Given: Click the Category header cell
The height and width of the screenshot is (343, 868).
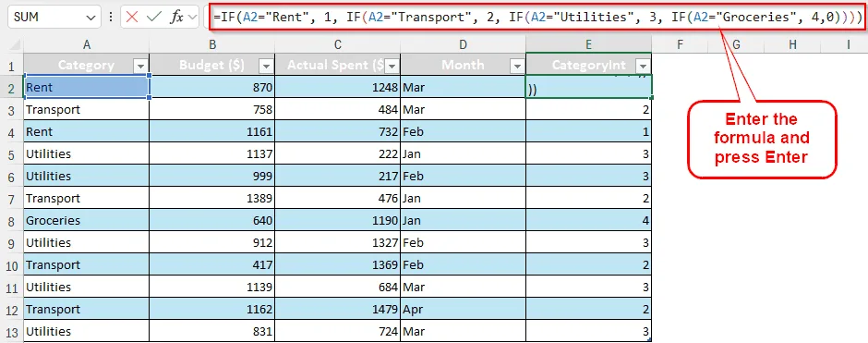Looking at the screenshot, I should [87, 65].
